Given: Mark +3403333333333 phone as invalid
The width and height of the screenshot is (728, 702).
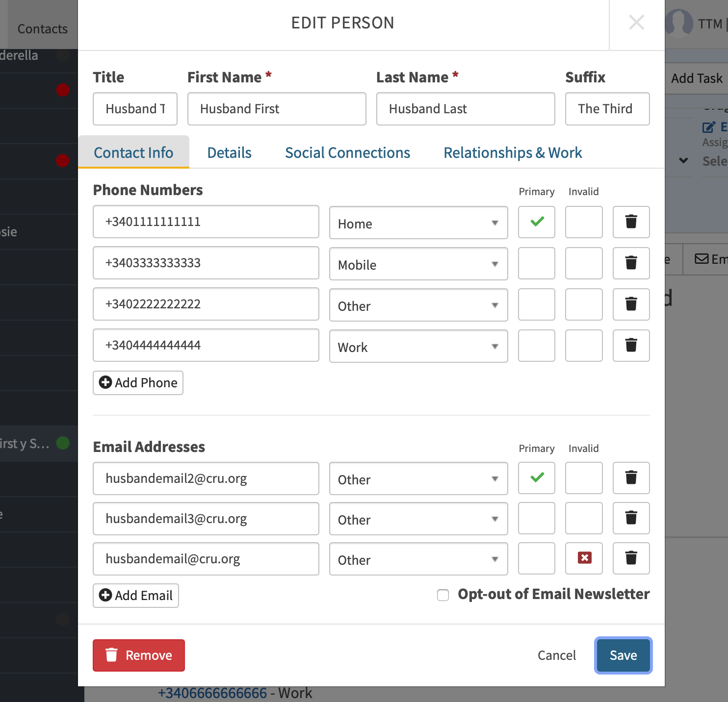Looking at the screenshot, I should [x=584, y=263].
